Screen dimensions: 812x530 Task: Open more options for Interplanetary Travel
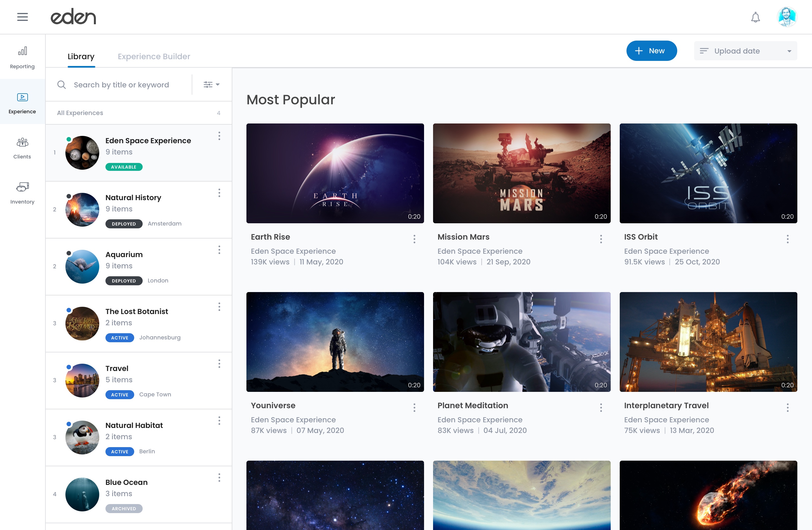coord(787,408)
